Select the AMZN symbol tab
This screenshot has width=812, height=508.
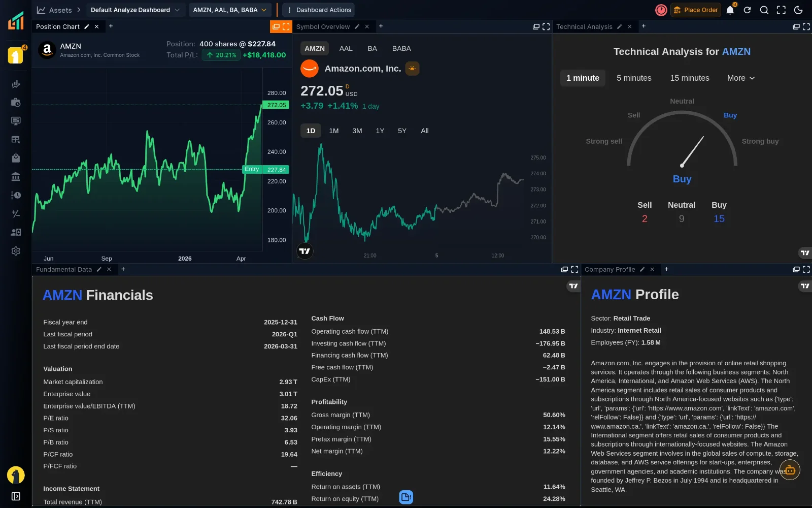[x=315, y=48]
